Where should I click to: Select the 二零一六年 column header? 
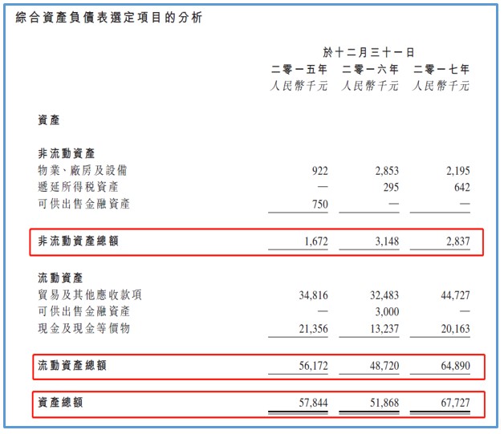point(370,70)
